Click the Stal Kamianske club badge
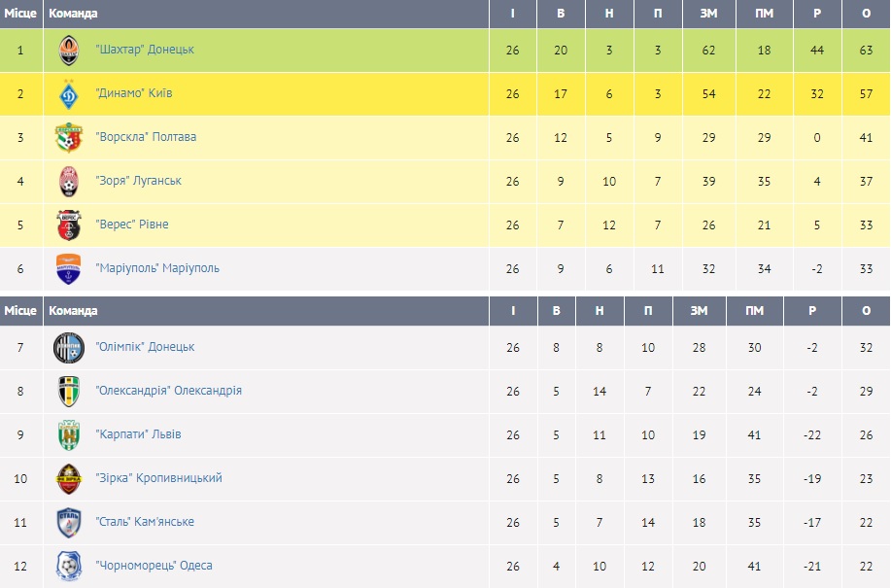 (x=68, y=522)
